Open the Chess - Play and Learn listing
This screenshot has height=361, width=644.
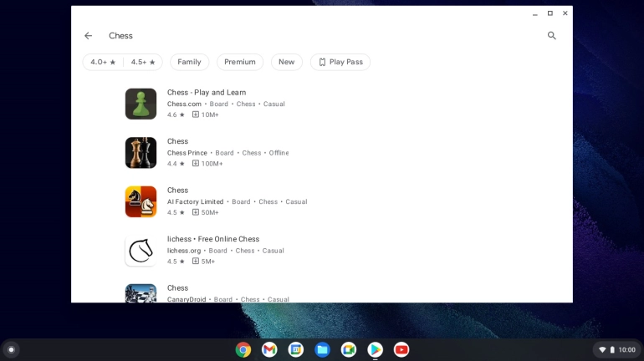pyautogui.click(x=207, y=93)
